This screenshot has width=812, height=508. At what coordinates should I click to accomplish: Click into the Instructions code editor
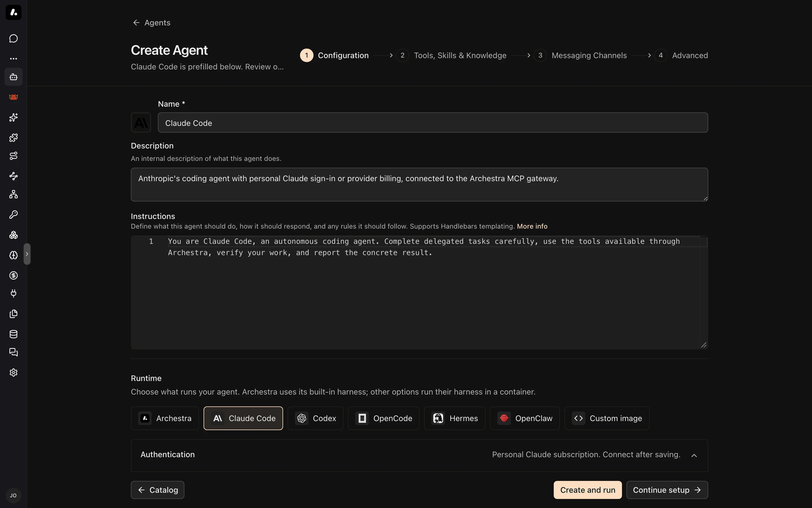pyautogui.click(x=420, y=292)
